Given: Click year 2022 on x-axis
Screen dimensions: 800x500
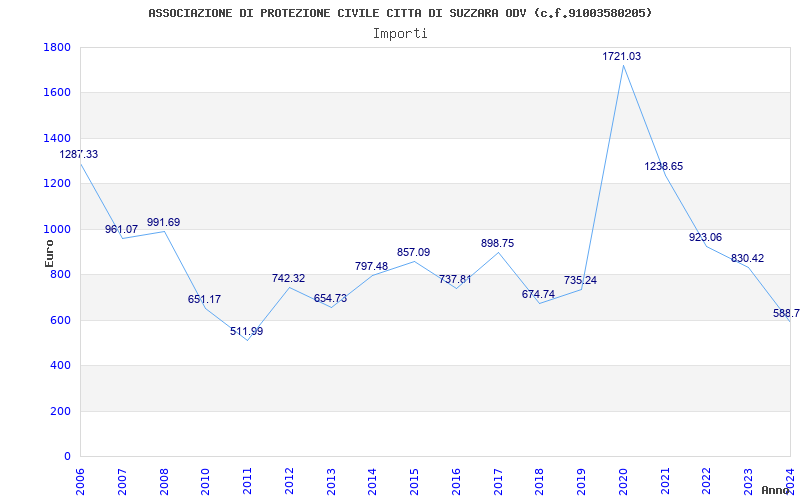Looking at the screenshot, I should click(707, 483).
